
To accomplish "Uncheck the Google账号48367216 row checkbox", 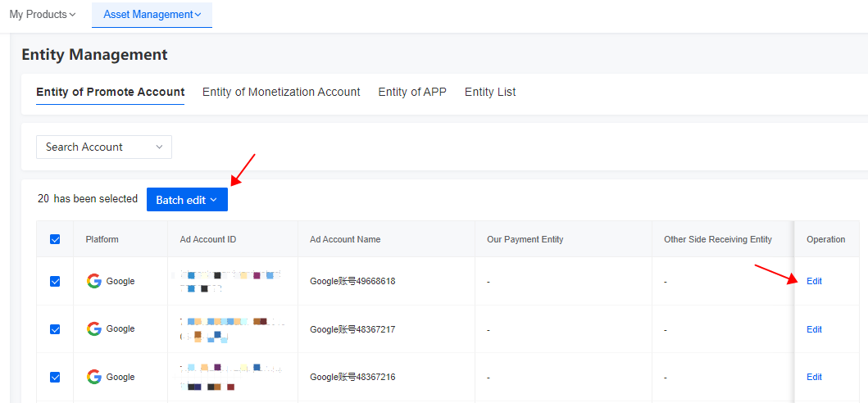I will point(55,377).
